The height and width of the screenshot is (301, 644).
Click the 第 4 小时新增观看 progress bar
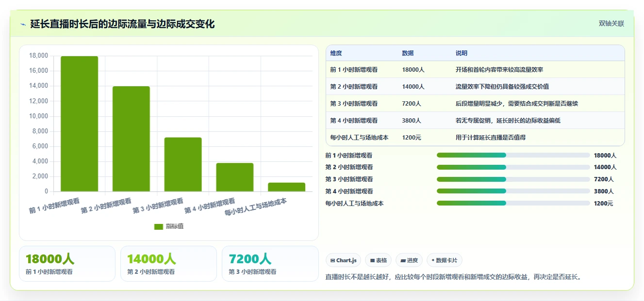[513, 191]
